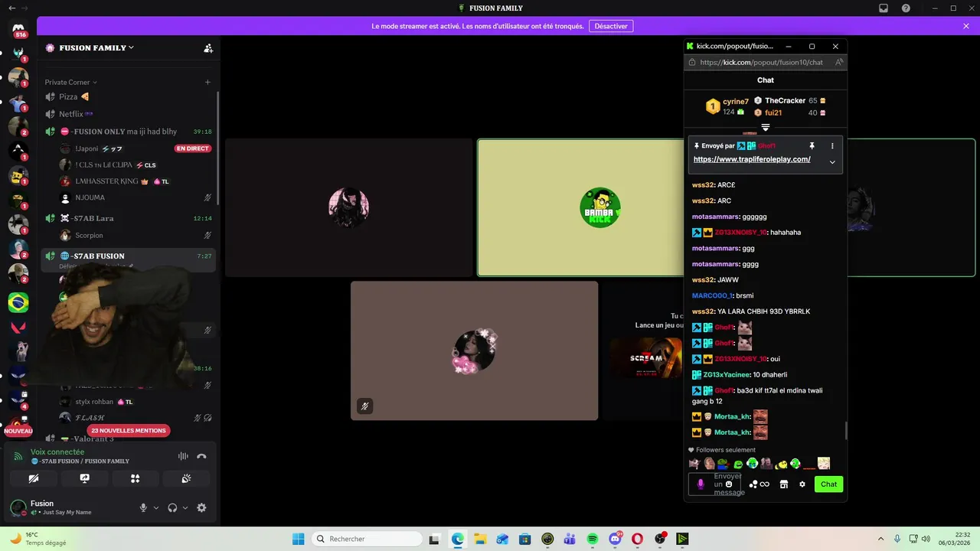980x551 pixels.
Task: Toggle camera in Discord voice panel
Action: (34, 478)
